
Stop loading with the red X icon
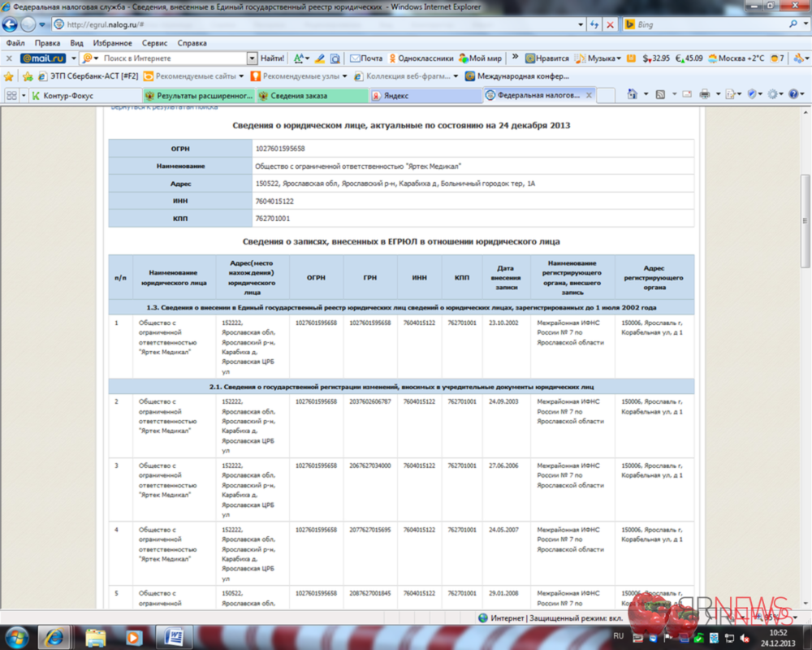(611, 24)
